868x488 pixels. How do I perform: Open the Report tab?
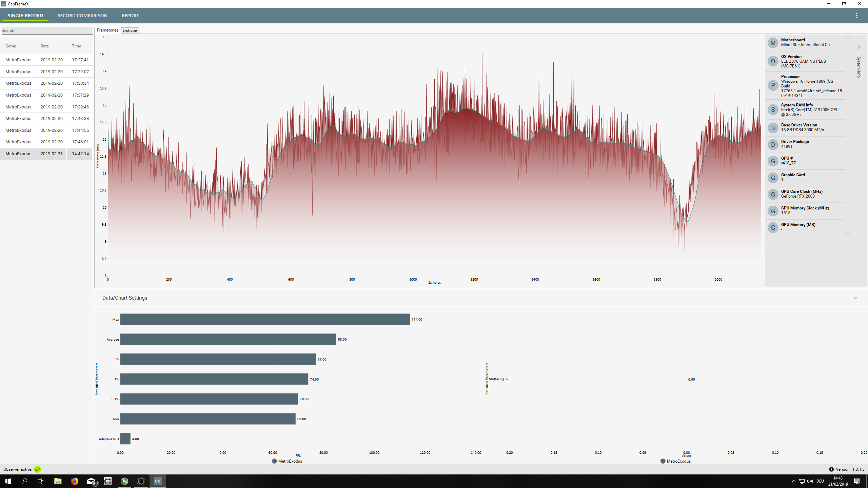click(130, 16)
